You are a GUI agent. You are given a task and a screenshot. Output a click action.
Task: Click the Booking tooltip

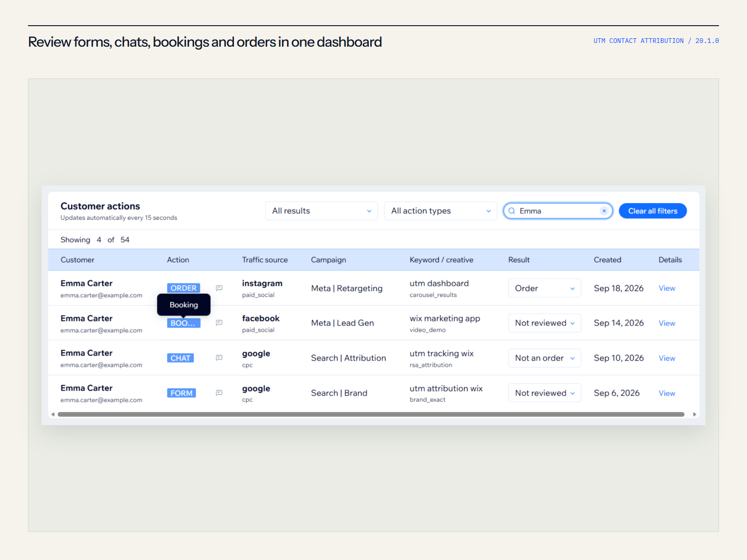tap(183, 305)
